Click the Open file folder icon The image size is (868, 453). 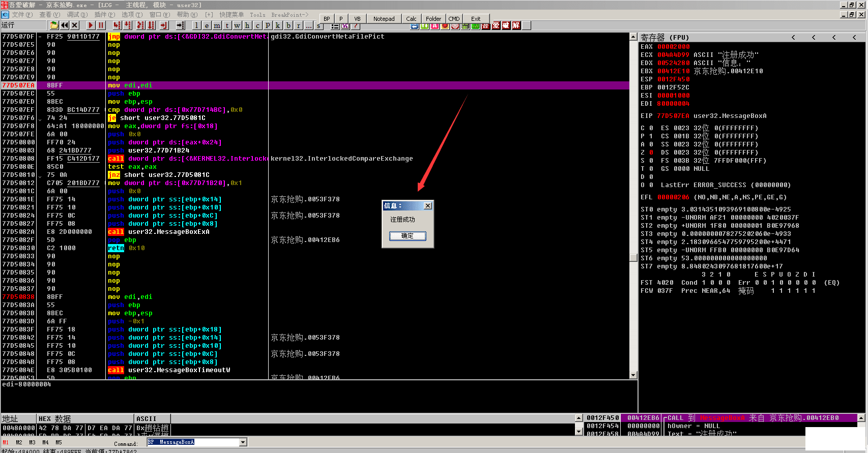pyautogui.click(x=54, y=25)
